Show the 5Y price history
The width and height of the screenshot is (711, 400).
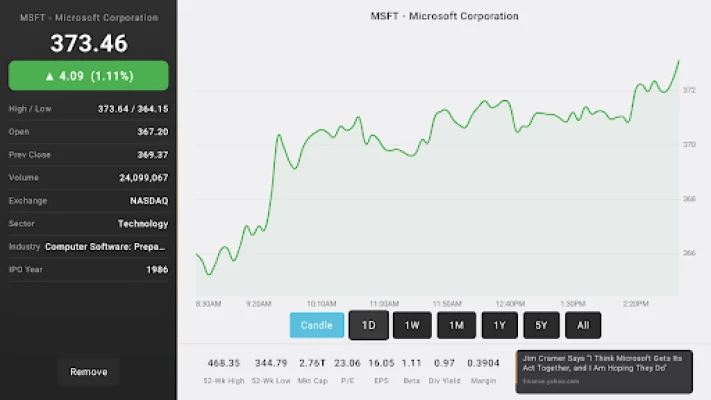click(x=541, y=325)
